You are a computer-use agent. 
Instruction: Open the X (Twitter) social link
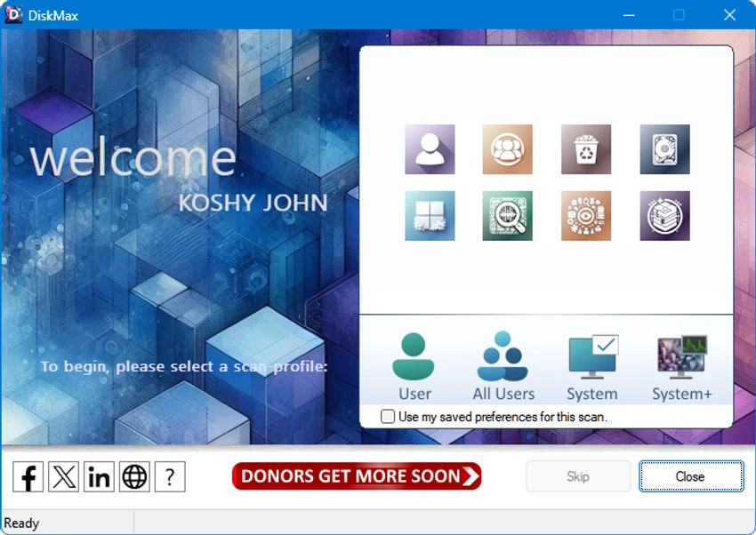pos(64,476)
